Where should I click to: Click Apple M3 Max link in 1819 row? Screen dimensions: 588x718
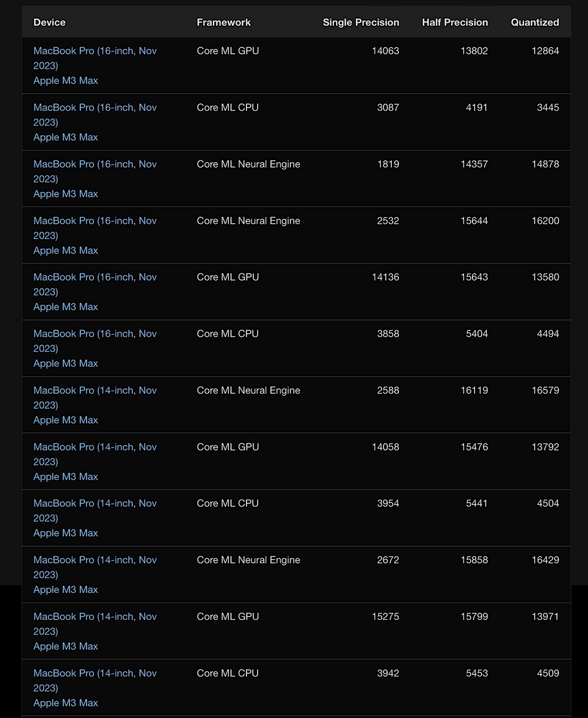tap(66, 194)
